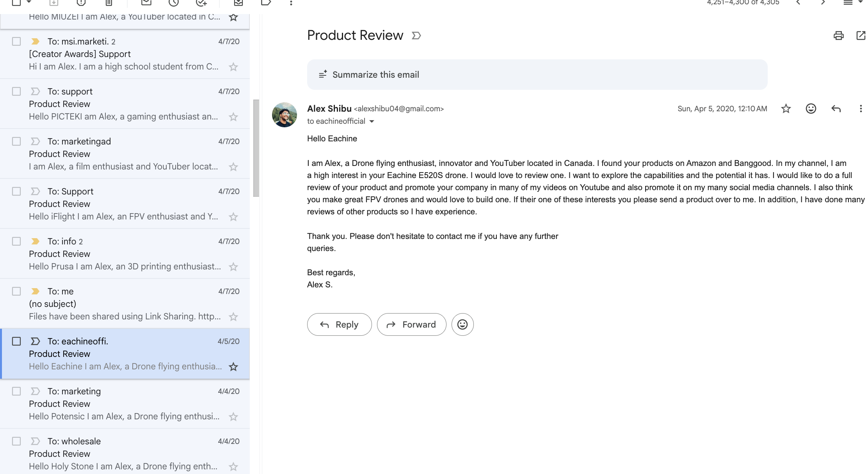
Task: Toggle importance marker on the msi.marketi email
Action: [35, 41]
